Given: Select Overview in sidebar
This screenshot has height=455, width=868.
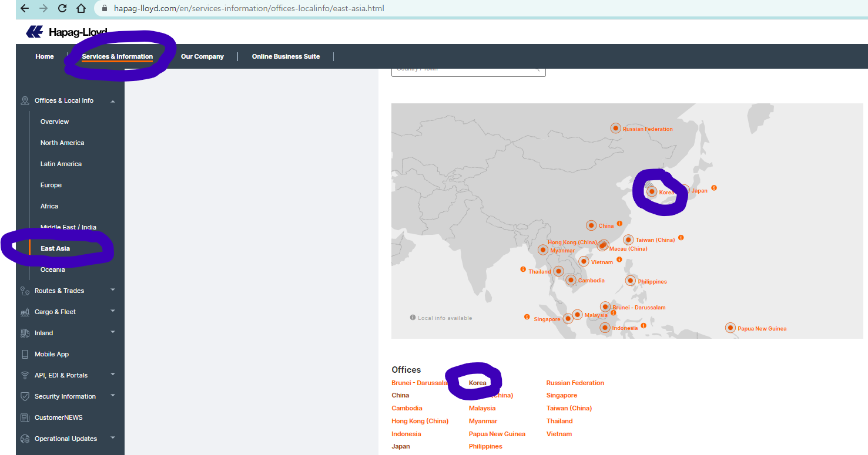Looking at the screenshot, I should [x=55, y=122].
